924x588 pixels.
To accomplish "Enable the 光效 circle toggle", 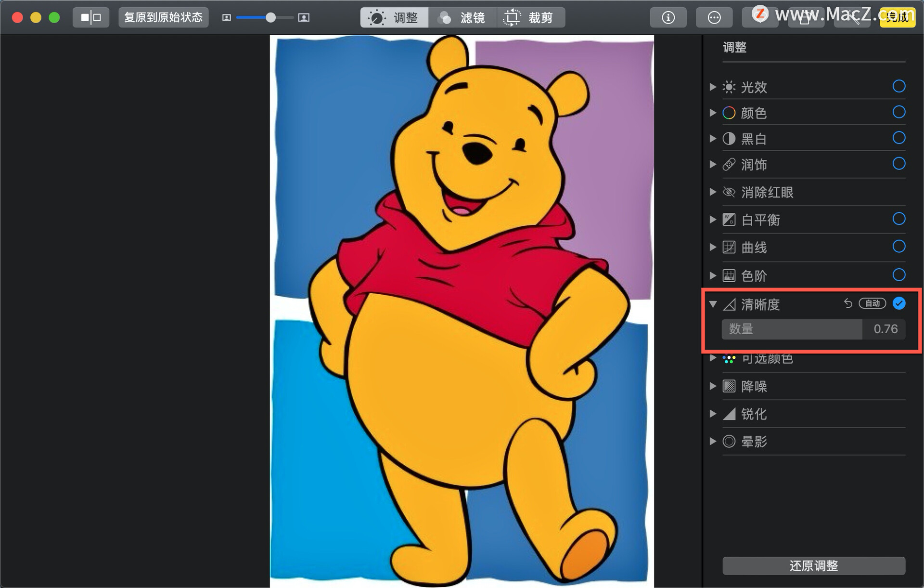I will pyautogui.click(x=898, y=86).
